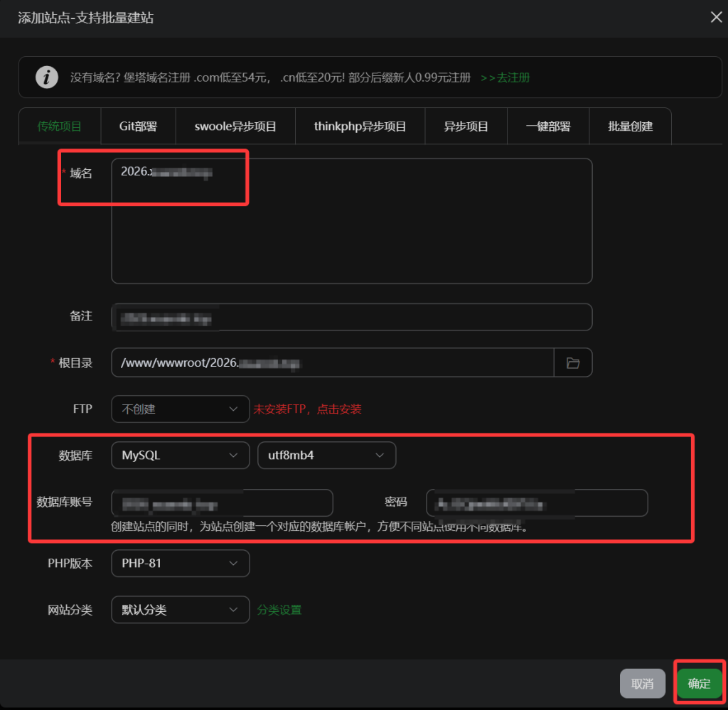Switch to the Git部署 tab
The height and width of the screenshot is (710, 728).
(x=138, y=127)
